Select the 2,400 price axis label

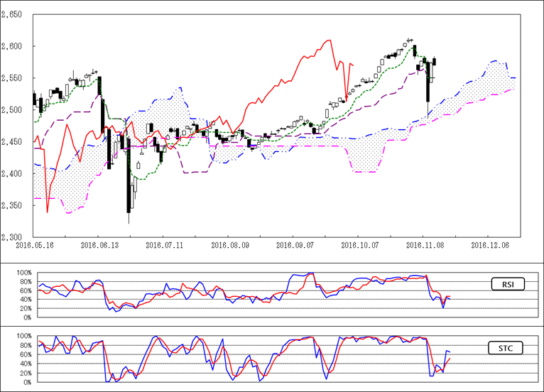(x=12, y=174)
